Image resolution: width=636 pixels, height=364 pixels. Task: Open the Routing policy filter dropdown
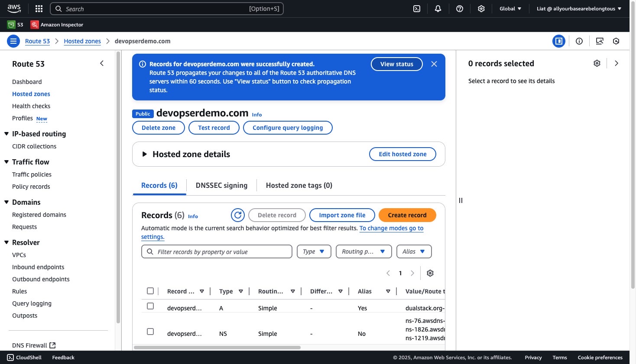tap(364, 251)
